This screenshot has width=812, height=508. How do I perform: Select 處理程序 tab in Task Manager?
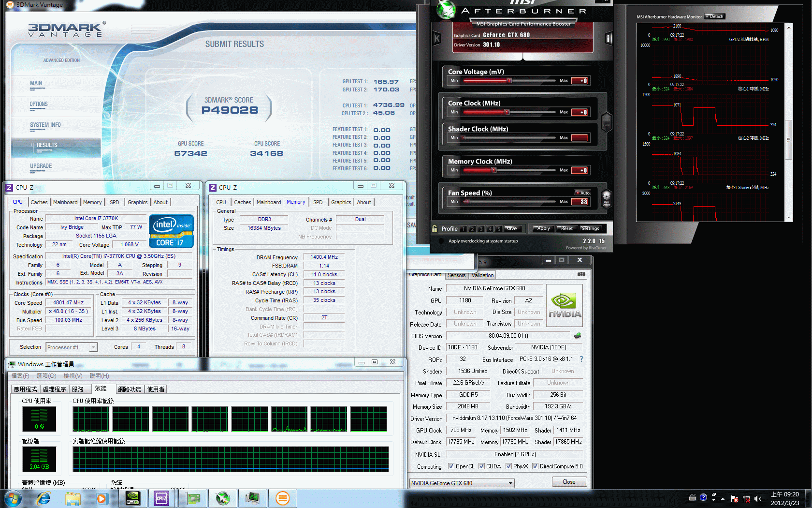pyautogui.click(x=55, y=389)
